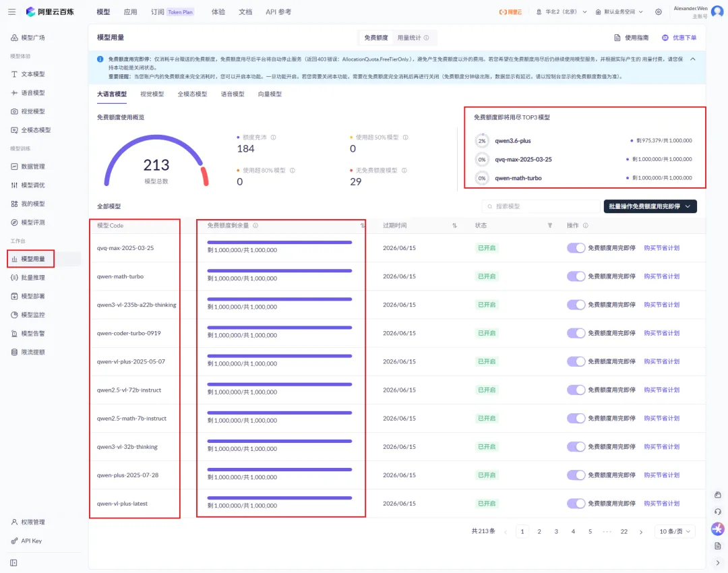Toggle 免费额度用完即停 for qwen-vl-plus-2025-05-07
Viewport: 728px width, 573px height.
(x=576, y=361)
